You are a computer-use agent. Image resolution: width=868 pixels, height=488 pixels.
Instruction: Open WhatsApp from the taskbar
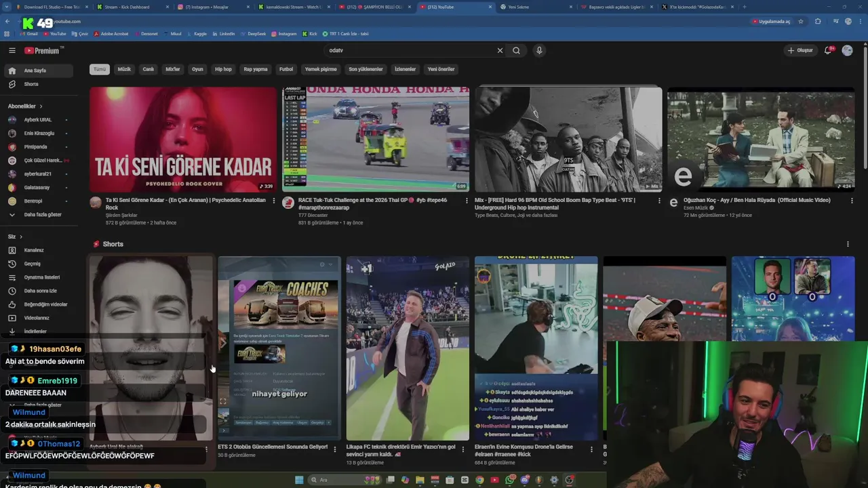pyautogui.click(x=510, y=480)
